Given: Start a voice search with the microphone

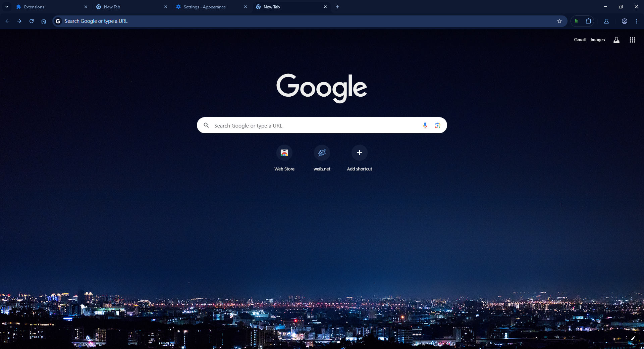Looking at the screenshot, I should coord(425,126).
